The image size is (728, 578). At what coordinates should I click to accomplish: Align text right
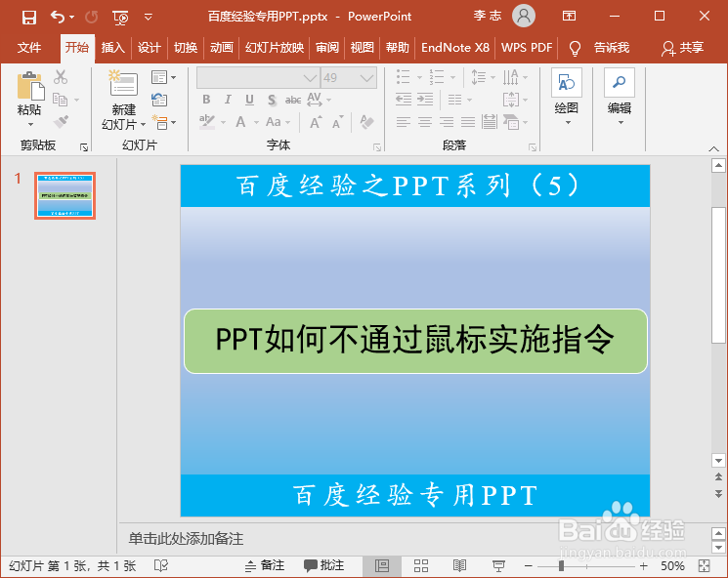[447, 122]
